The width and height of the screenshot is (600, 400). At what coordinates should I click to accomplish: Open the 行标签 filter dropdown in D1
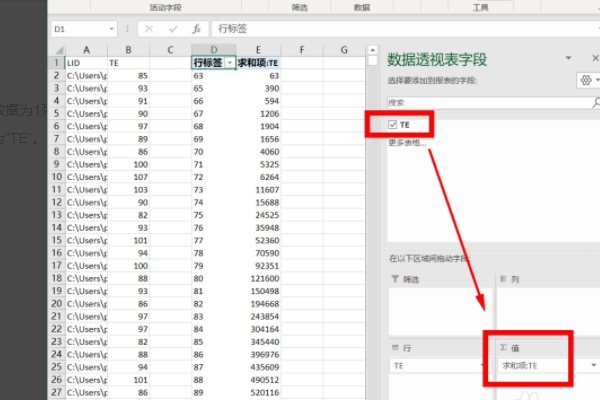pyautogui.click(x=231, y=62)
